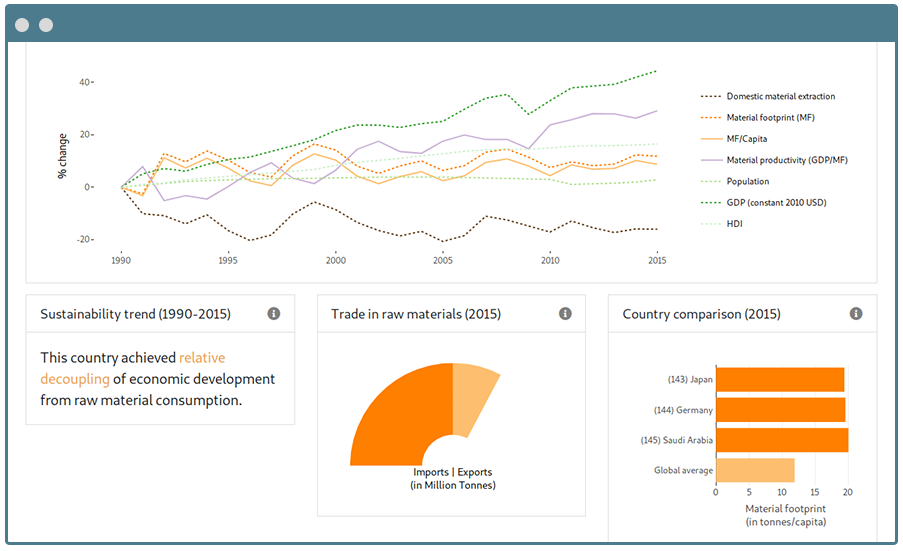Toggle Domestic material extraction legend series
Viewport: 903px width, 551px height.
click(x=780, y=97)
